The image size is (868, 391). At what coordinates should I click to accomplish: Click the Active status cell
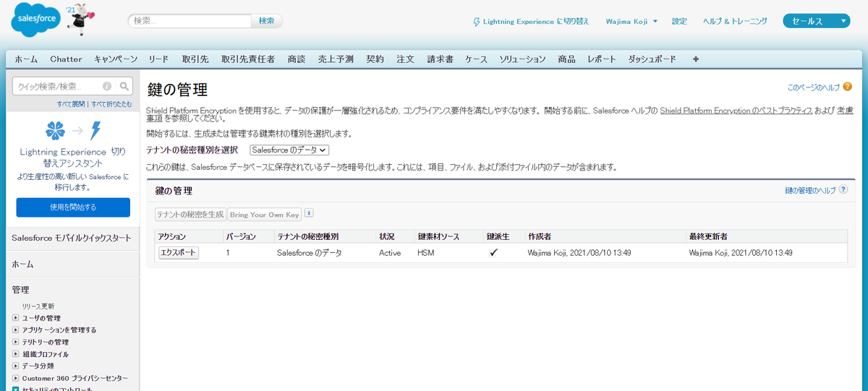tap(390, 253)
